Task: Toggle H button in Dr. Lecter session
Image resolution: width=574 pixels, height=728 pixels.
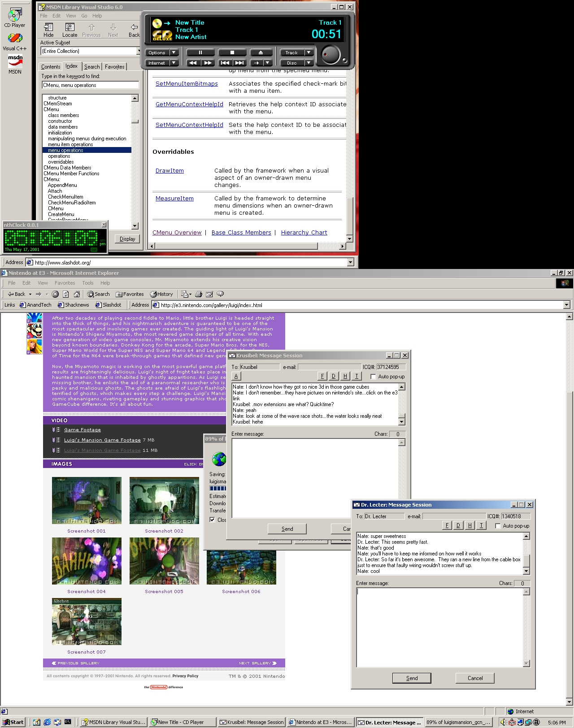Action: (x=470, y=525)
